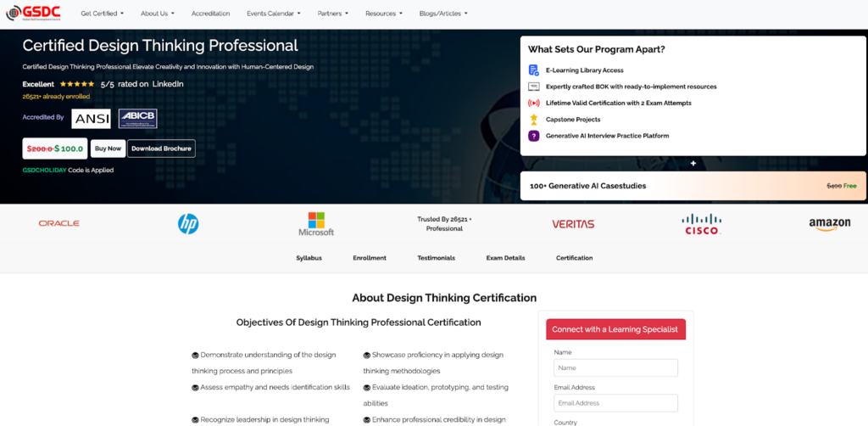Click the GSDCHOLIDAY code text
The height and width of the screenshot is (426, 868).
point(44,170)
